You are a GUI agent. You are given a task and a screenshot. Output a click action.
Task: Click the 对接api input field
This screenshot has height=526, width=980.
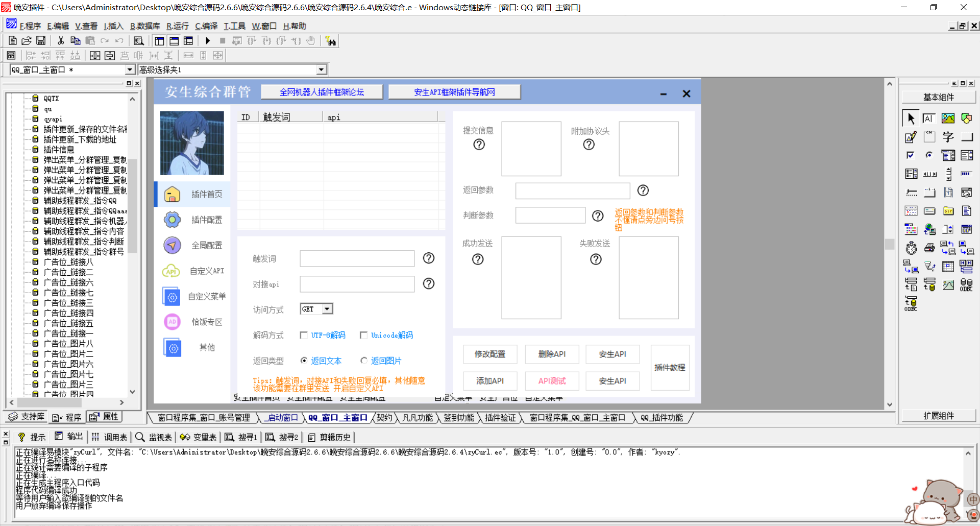(x=357, y=284)
